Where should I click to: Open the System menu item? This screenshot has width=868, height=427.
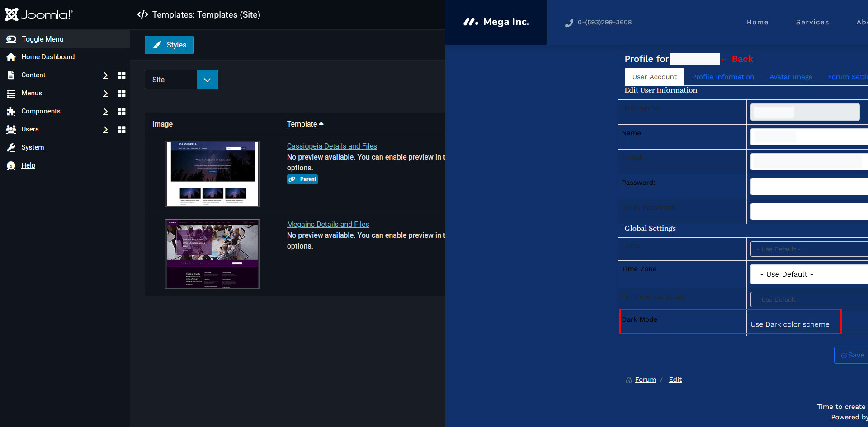point(33,147)
